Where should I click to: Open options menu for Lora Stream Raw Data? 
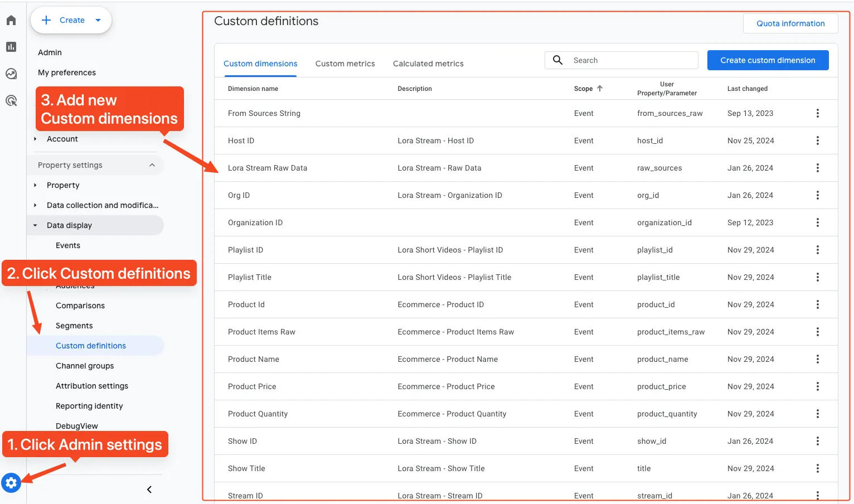click(818, 168)
